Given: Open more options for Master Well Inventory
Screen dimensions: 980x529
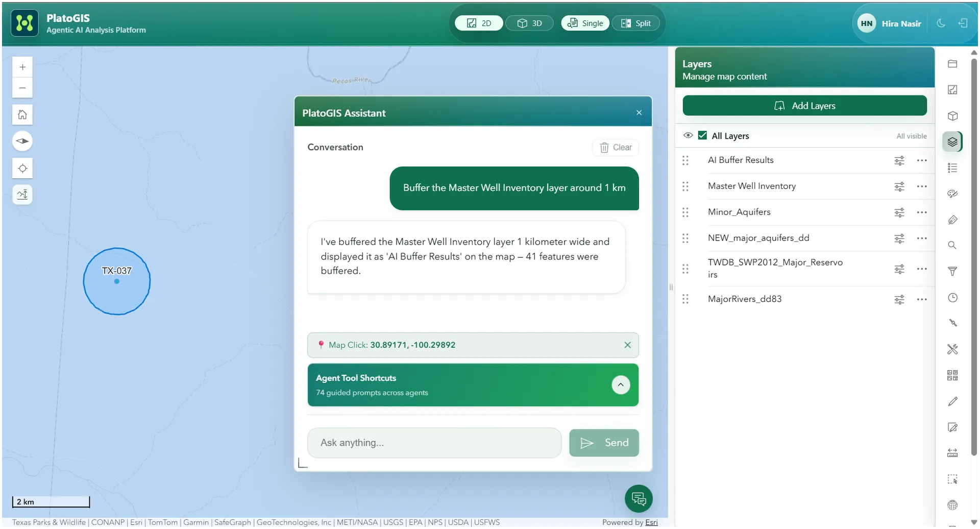Looking at the screenshot, I should tap(922, 186).
